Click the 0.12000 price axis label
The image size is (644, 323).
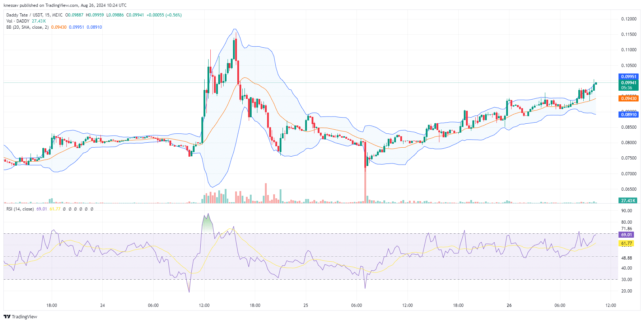(629, 19)
